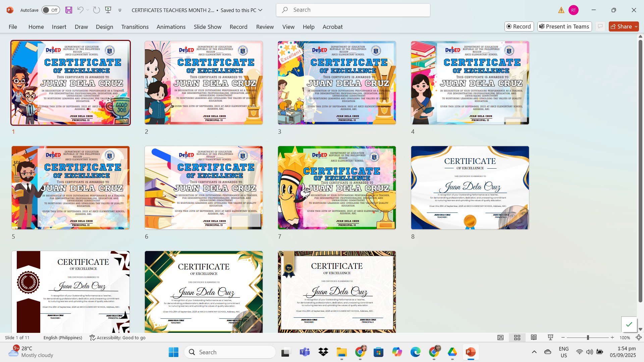This screenshot has width=644, height=362.
Task: Toggle the AutoSave switch
Action: (51, 10)
